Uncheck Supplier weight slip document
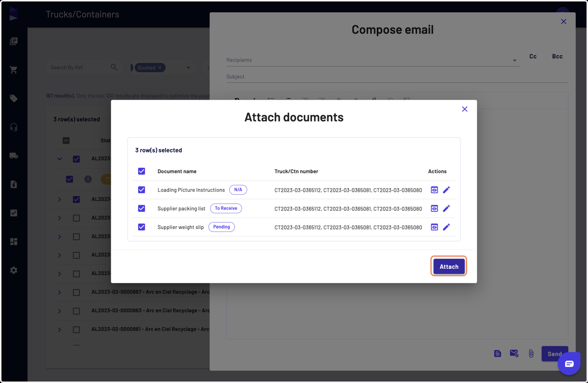 pos(142,227)
